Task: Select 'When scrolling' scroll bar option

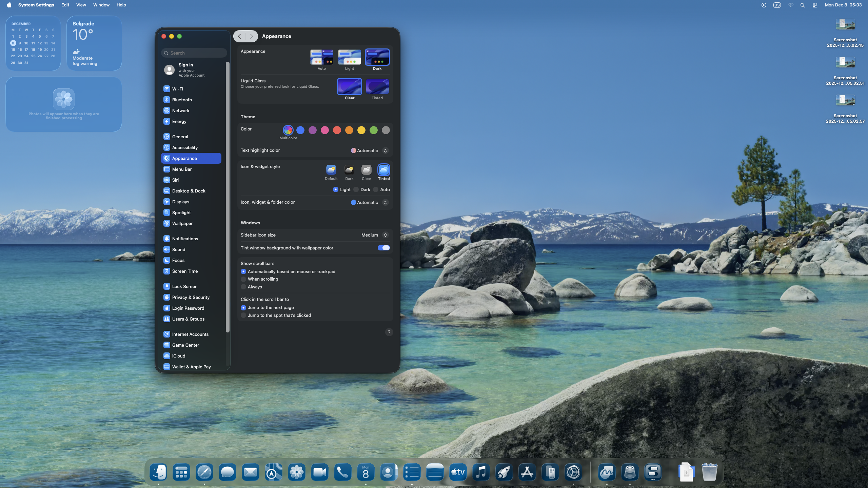Action: tap(243, 279)
